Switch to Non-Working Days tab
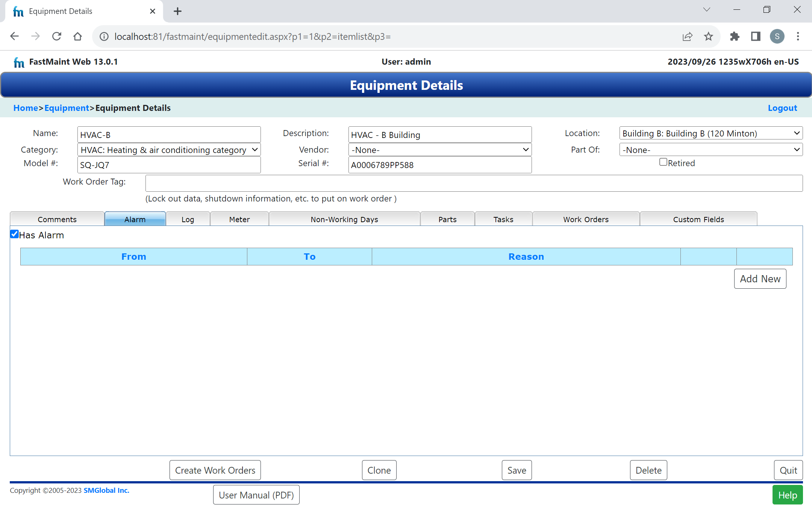Image resolution: width=812 pixels, height=515 pixels. (344, 219)
